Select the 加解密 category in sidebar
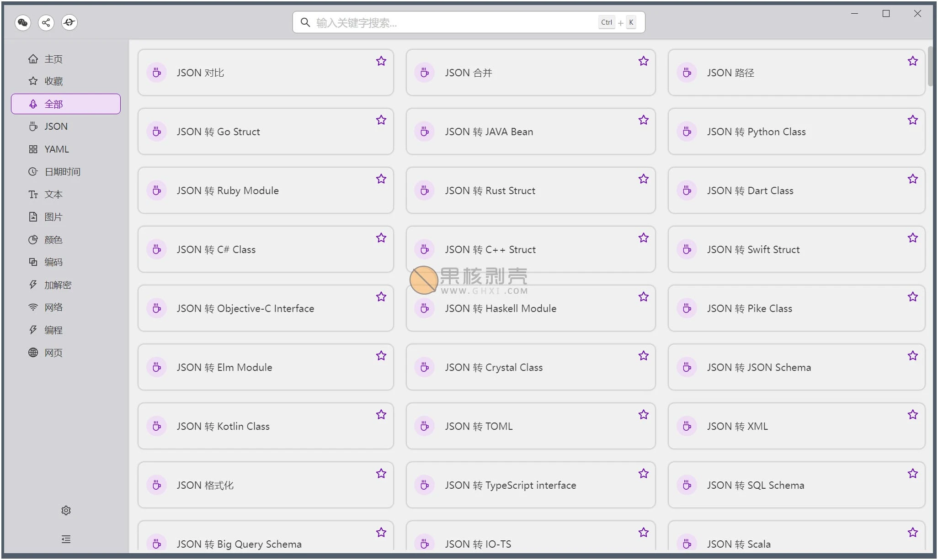 pyautogui.click(x=58, y=285)
